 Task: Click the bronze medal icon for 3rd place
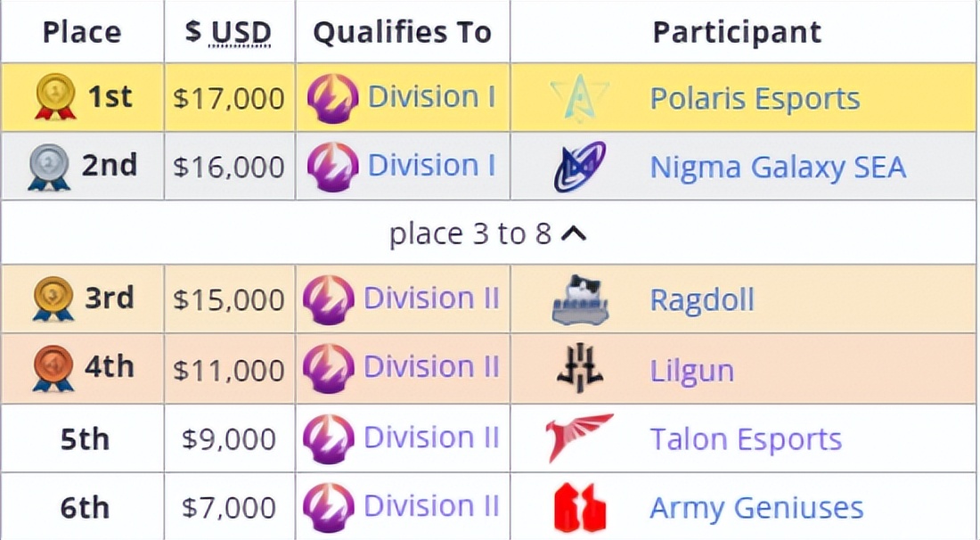point(51,299)
